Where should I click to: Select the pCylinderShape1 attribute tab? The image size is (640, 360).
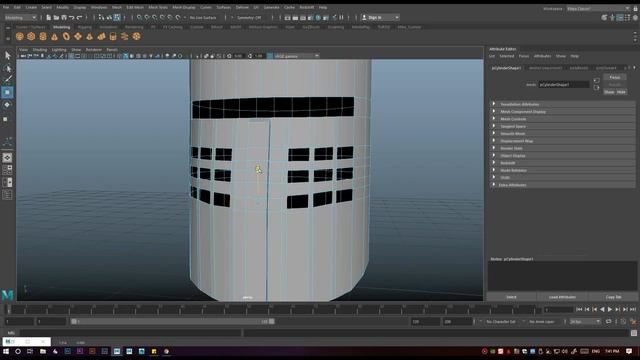point(507,68)
